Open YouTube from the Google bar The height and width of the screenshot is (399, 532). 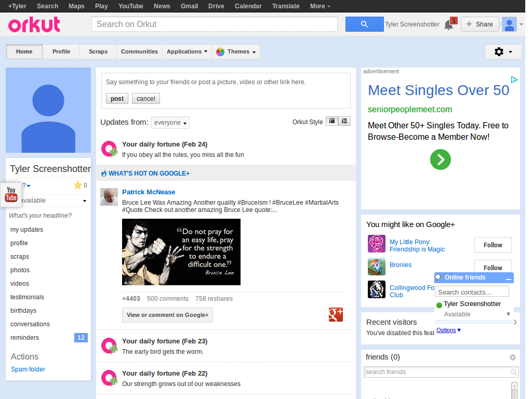point(130,6)
